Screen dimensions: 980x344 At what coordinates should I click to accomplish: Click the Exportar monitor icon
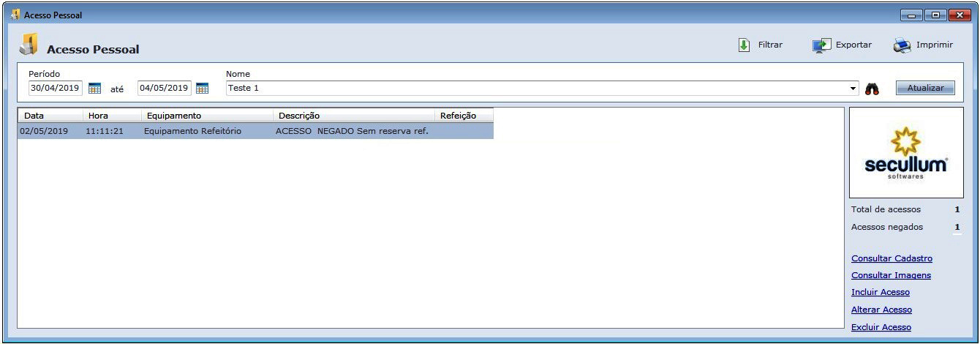[822, 45]
